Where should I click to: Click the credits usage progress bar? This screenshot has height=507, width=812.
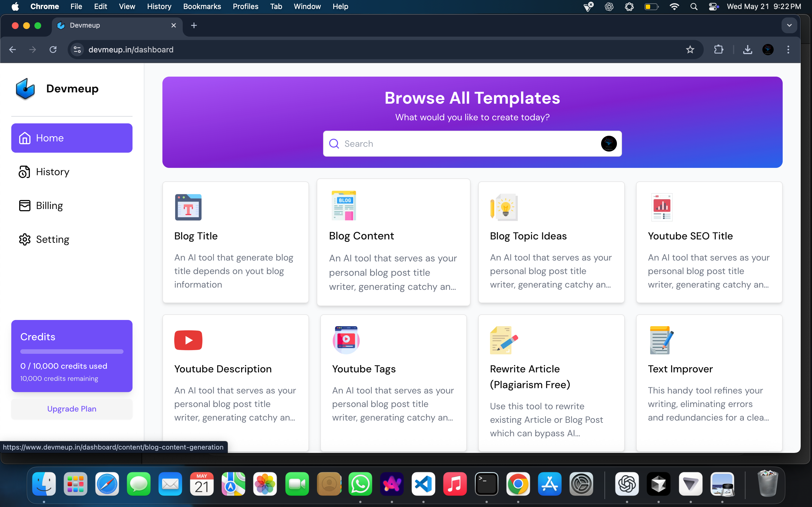point(72,352)
